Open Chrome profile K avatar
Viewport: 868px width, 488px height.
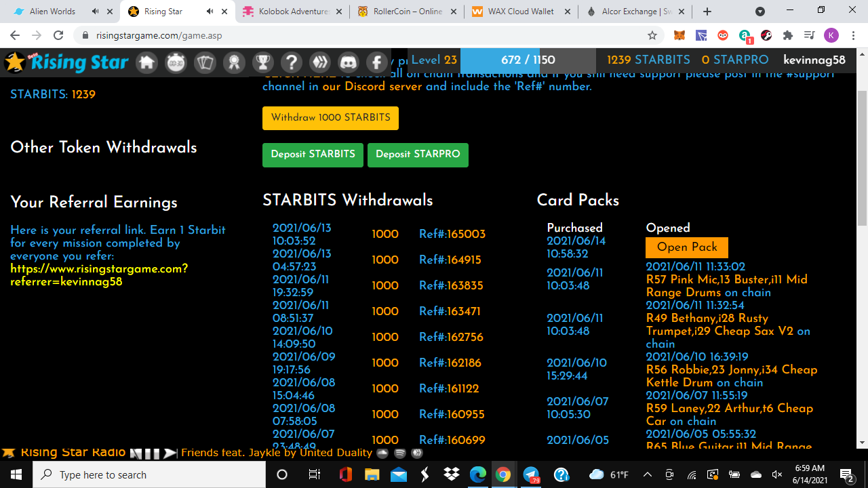(x=831, y=35)
